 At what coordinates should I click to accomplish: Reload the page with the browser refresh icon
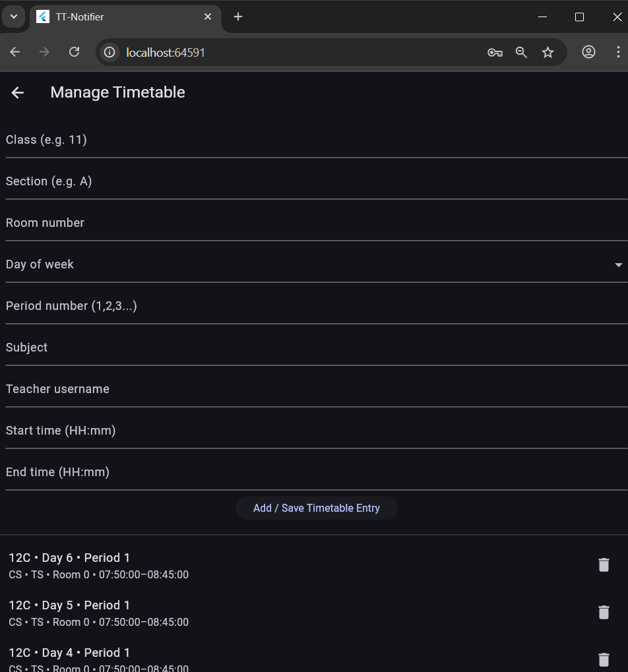tap(75, 52)
